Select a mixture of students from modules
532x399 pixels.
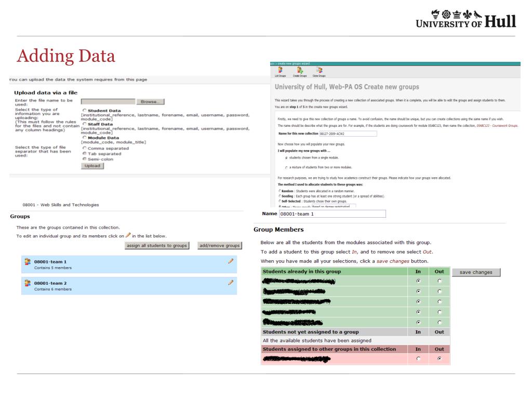click(286, 167)
